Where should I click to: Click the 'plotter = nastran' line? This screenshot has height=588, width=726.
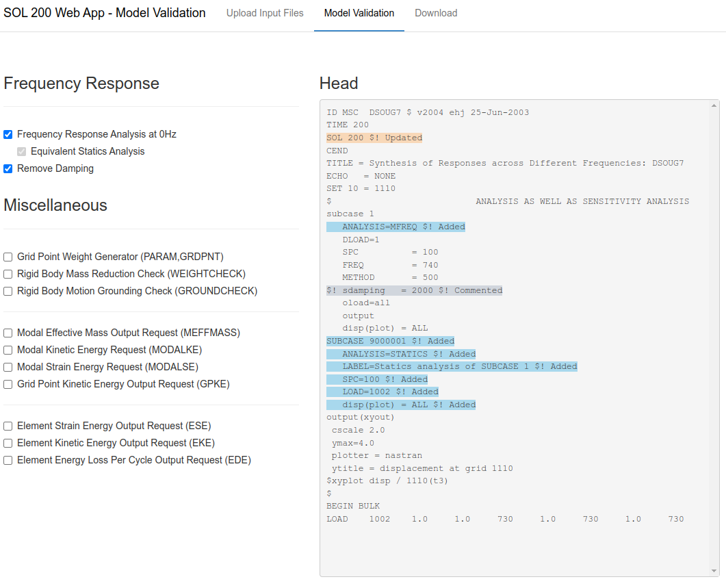(x=377, y=455)
